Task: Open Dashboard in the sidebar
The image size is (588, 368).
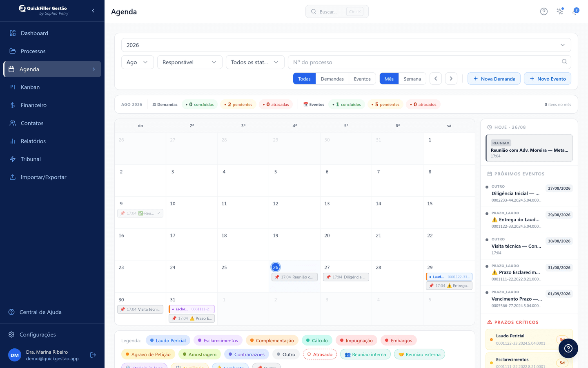Action: click(52, 33)
